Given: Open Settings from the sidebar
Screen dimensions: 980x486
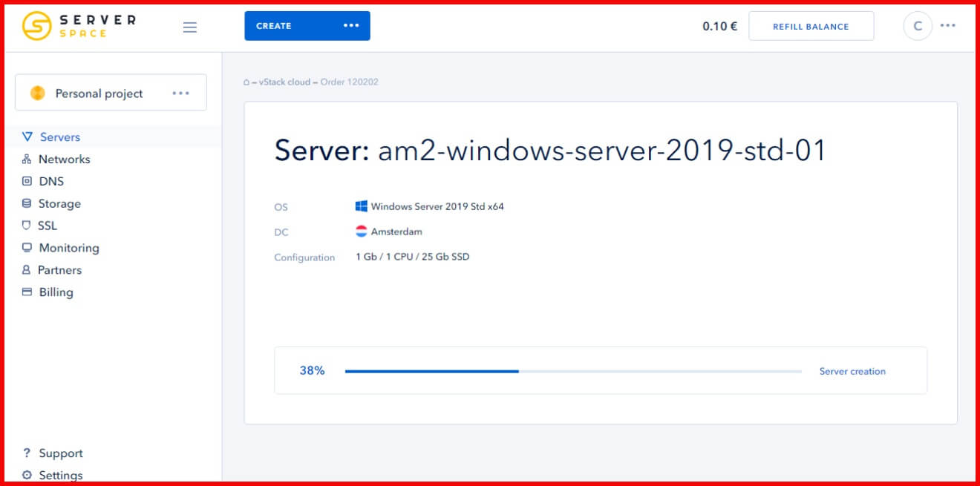Looking at the screenshot, I should [61, 476].
